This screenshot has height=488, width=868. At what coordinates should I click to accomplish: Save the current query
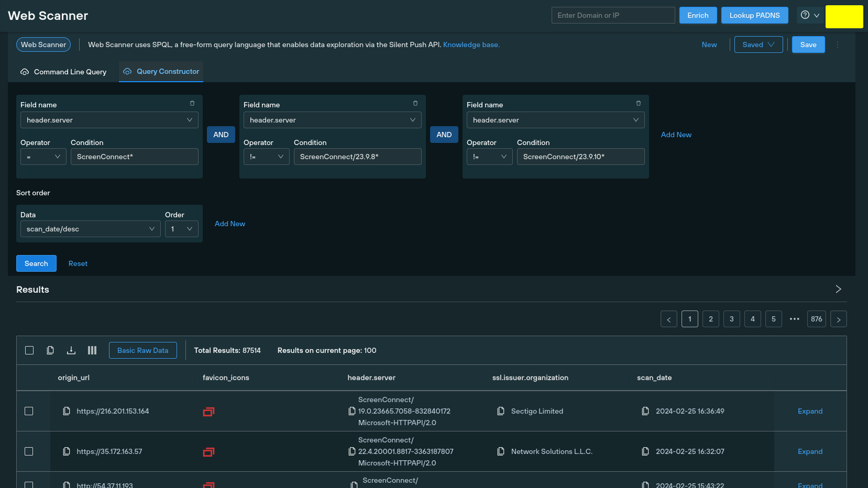pos(808,45)
